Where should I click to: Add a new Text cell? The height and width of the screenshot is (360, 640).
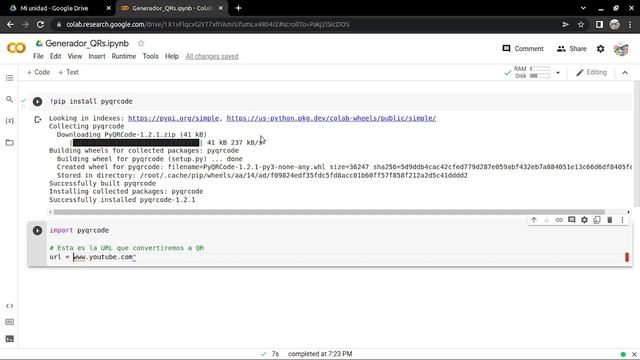[68, 72]
